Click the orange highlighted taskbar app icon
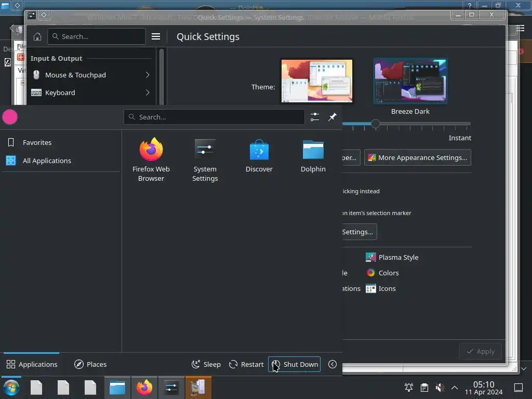The image size is (532, 399). tap(198, 388)
